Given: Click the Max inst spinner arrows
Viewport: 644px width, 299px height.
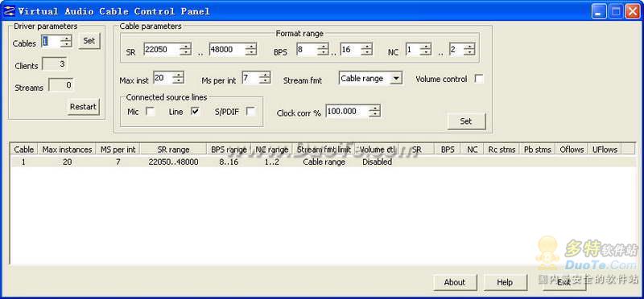Looking at the screenshot, I should pyautogui.click(x=178, y=77).
